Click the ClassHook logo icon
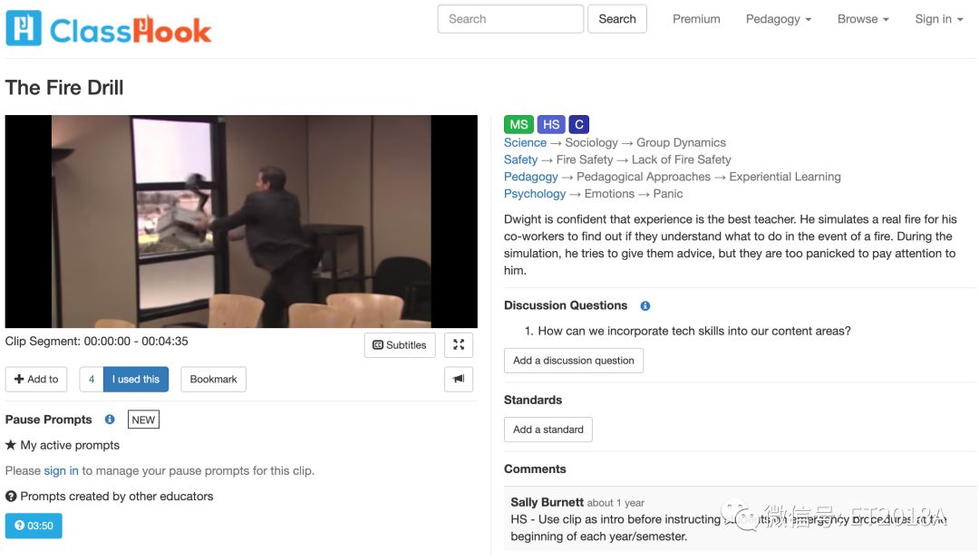Viewport: 979px width, 560px height. click(x=24, y=28)
